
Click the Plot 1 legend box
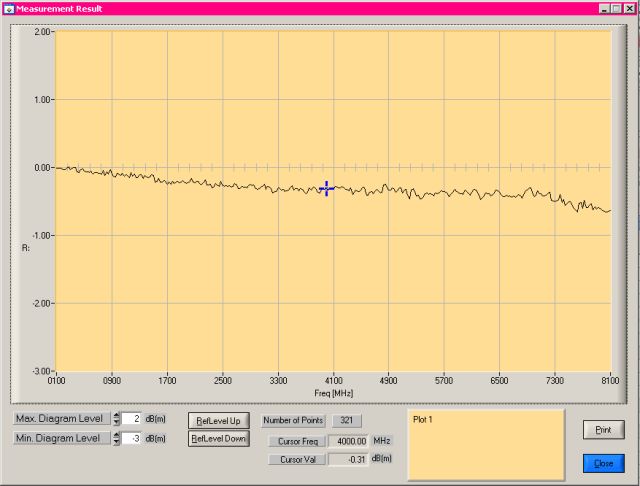coord(486,445)
